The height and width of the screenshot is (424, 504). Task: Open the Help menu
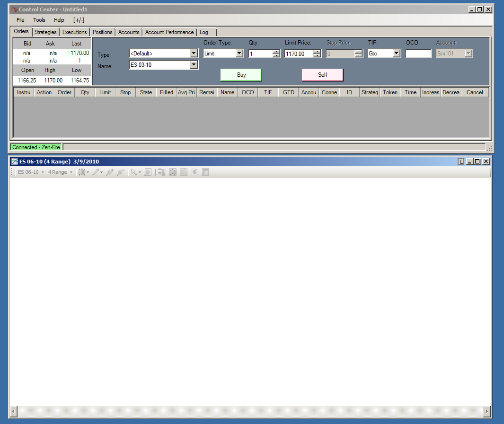(59, 20)
